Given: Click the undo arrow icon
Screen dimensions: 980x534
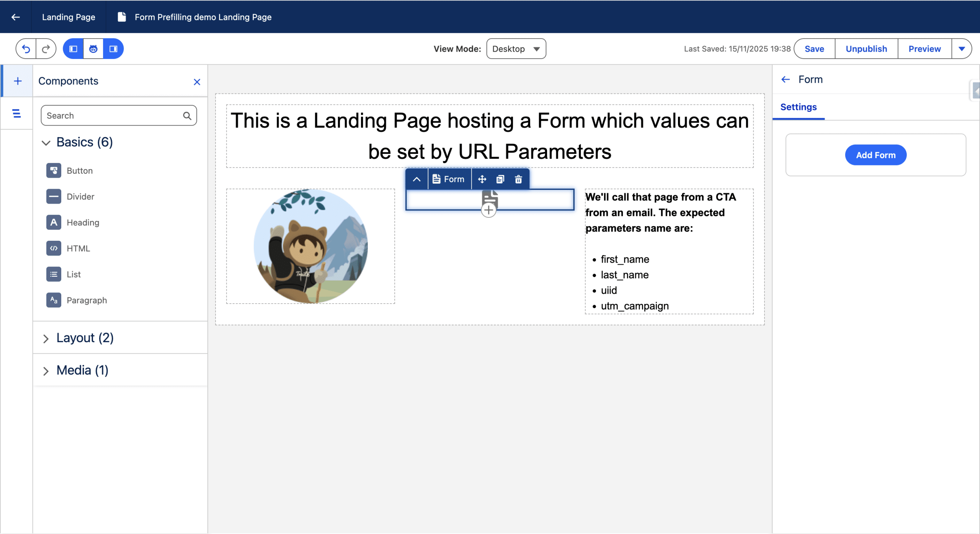Looking at the screenshot, I should 26,49.
